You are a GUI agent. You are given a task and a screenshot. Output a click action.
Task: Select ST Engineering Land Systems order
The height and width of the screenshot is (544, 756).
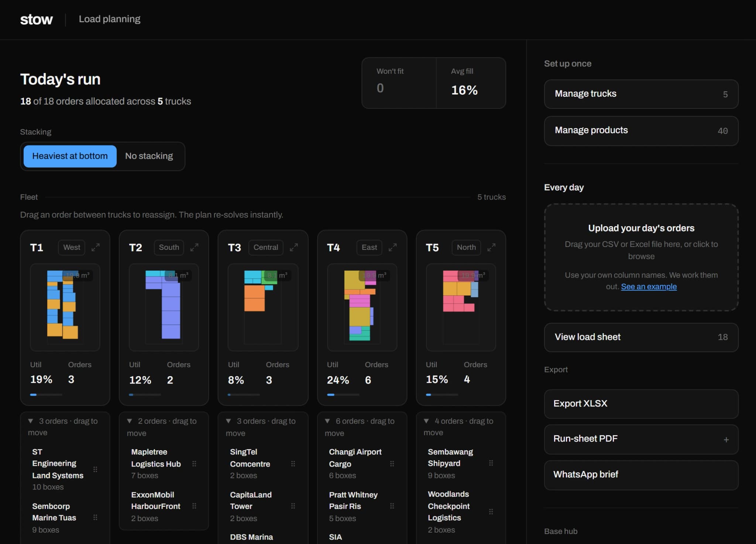point(65,469)
